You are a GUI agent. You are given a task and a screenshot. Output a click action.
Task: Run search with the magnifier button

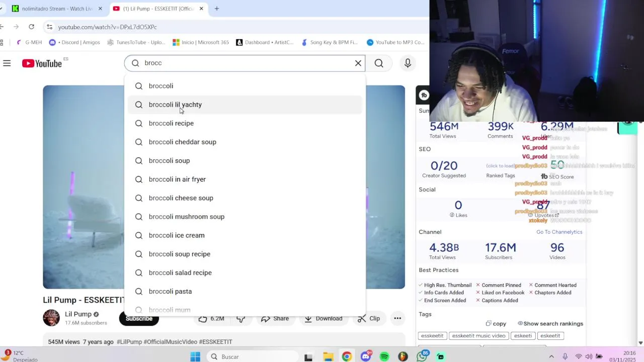coord(379,63)
